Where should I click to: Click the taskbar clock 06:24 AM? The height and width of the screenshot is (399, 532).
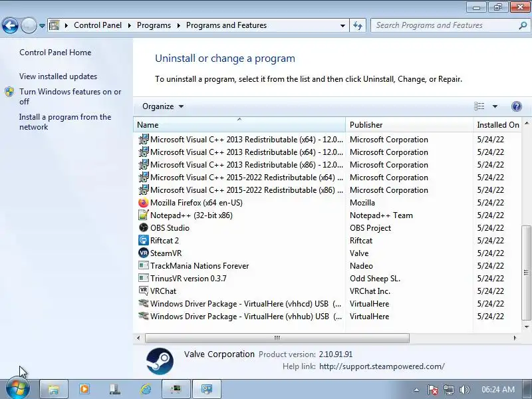[x=498, y=390]
